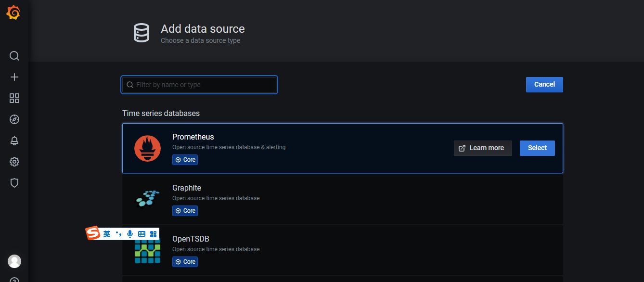Open the Configuration gear icon
Screen dimensions: 644x282
click(14, 162)
